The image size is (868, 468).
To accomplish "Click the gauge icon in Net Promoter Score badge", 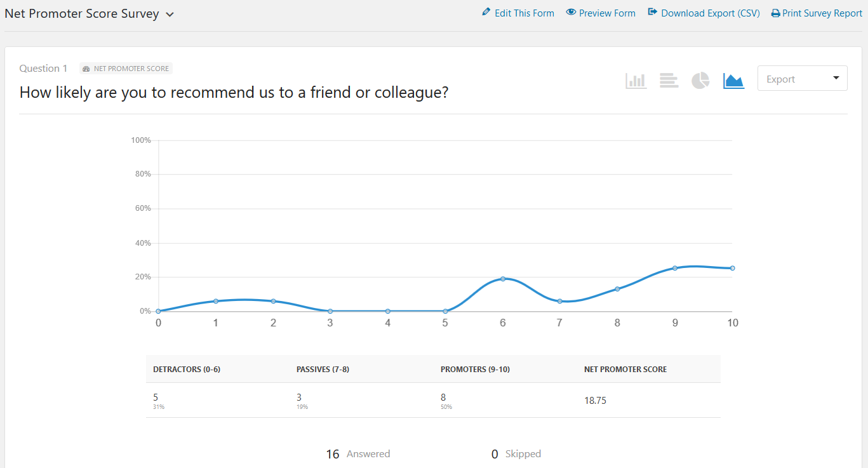I will tap(86, 69).
